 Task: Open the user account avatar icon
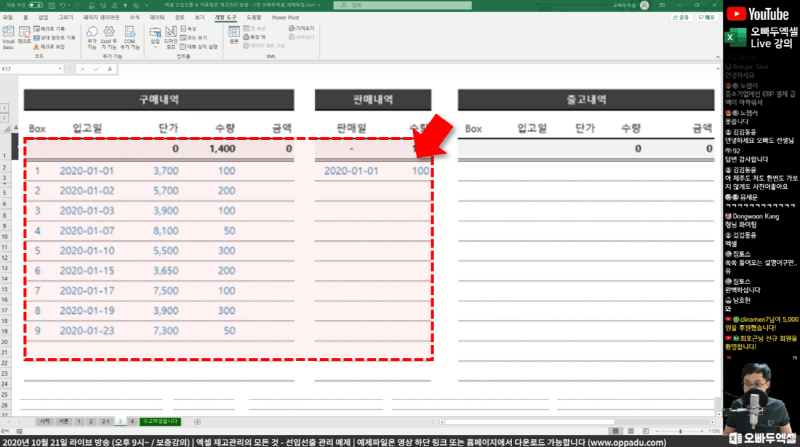[x=644, y=5]
